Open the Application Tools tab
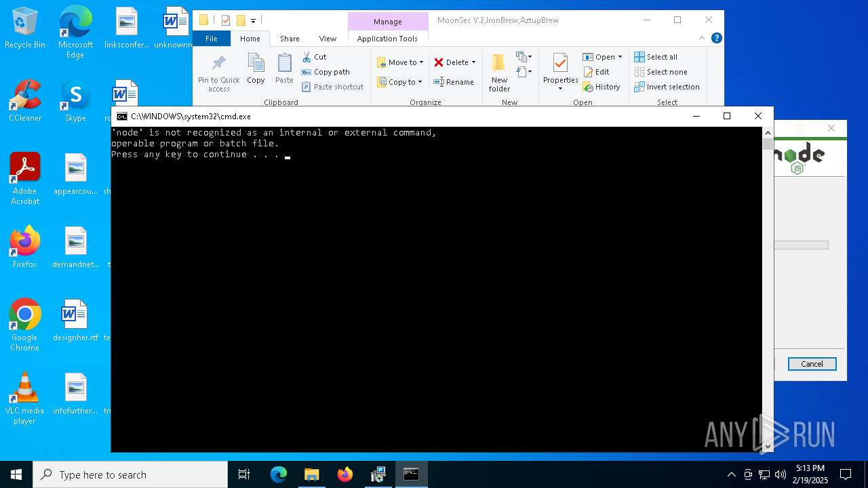 click(387, 39)
